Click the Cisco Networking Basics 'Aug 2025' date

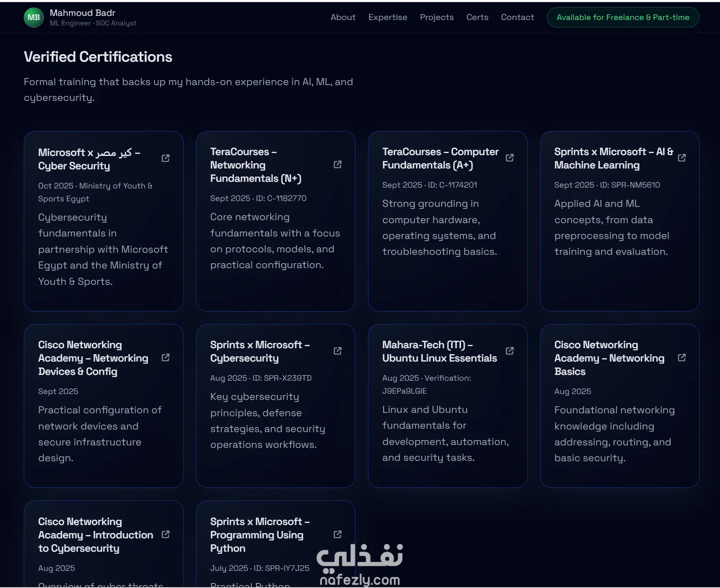pos(573,391)
